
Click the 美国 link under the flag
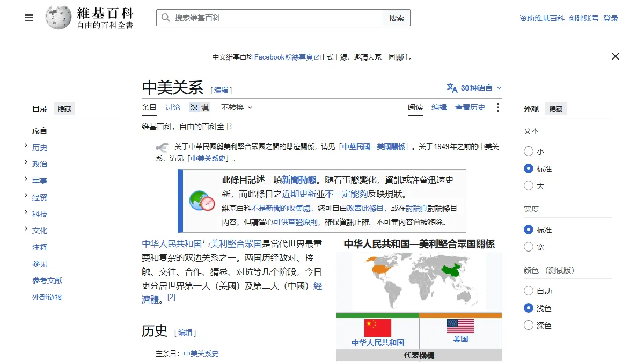point(460,339)
